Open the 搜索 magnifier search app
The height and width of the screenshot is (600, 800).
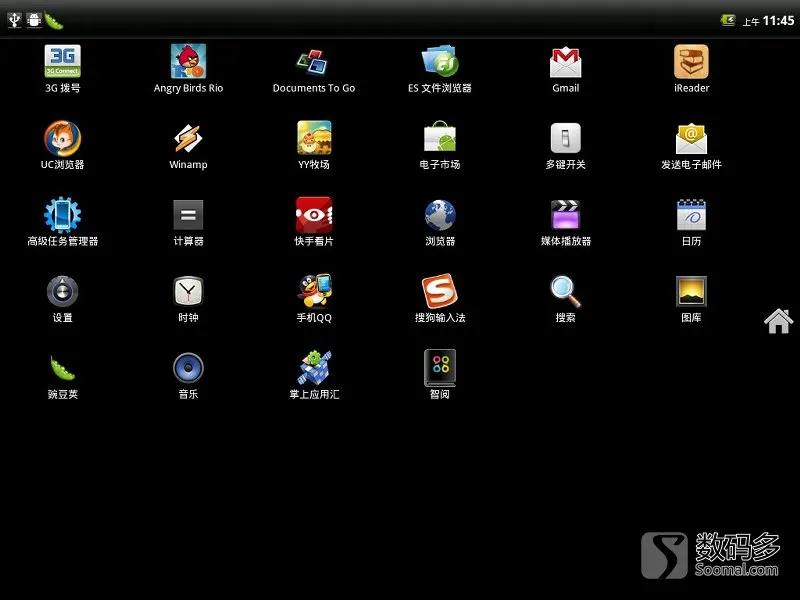click(x=565, y=298)
